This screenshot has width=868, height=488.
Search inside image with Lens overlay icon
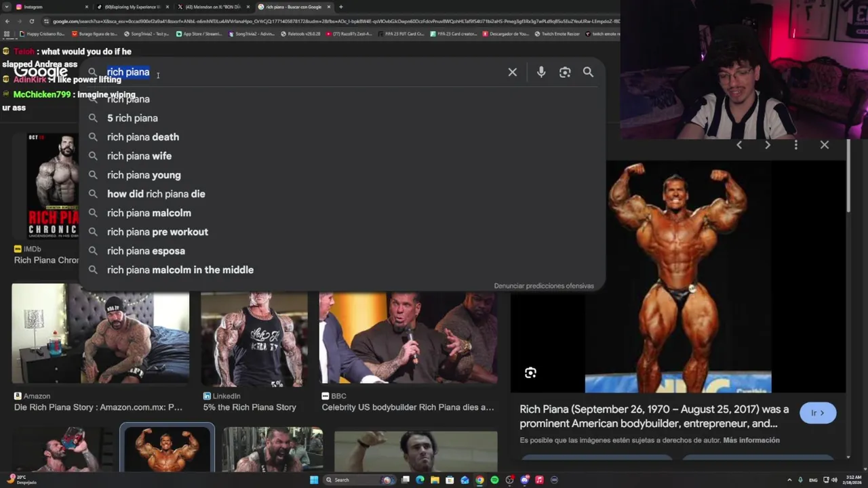[x=530, y=373]
